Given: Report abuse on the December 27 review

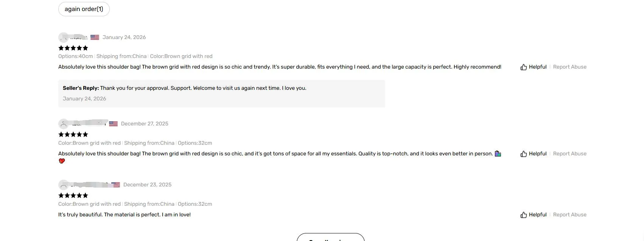Looking at the screenshot, I should (x=569, y=154).
